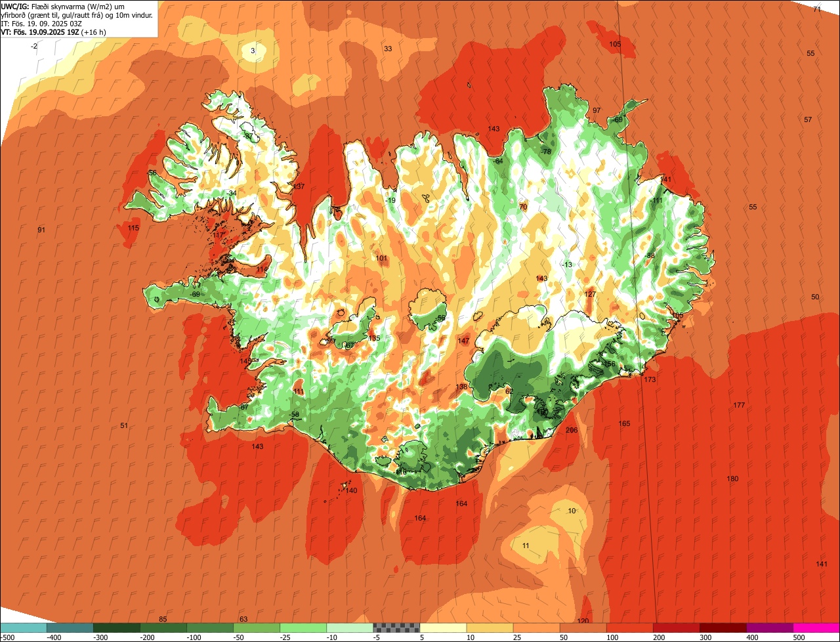Click the checkered legend segment between -5 and 5
The width and height of the screenshot is (840, 642).
(396, 628)
